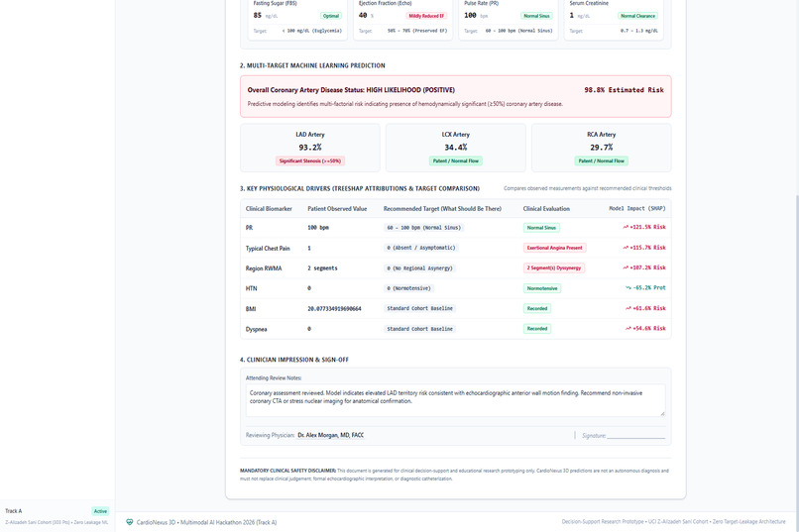
Task: Click the Dyspnea row label
Action: point(257,329)
